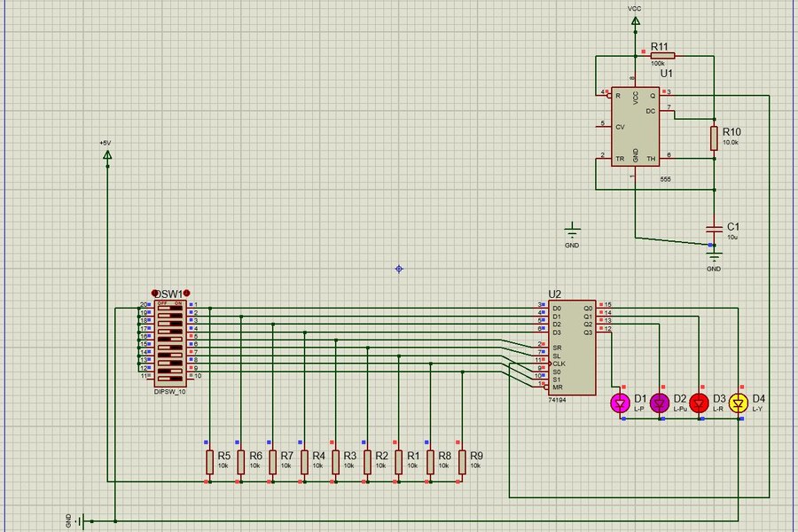Select resistor R4
The image size is (798, 532).
point(304,462)
